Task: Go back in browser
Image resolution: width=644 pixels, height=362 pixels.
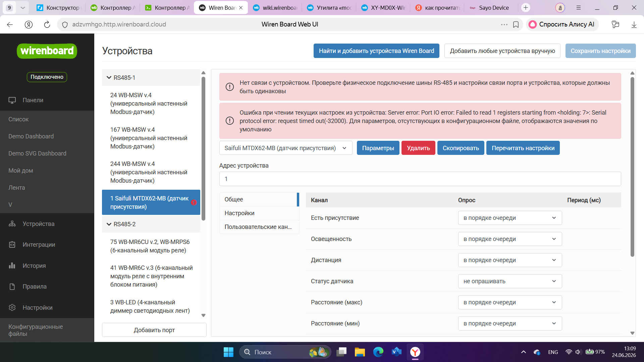Action: pyautogui.click(x=10, y=24)
